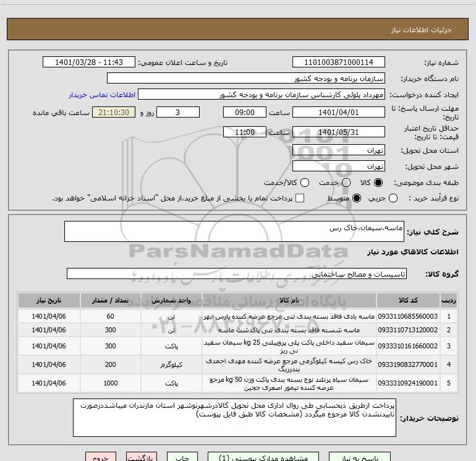Open the اطلاعات تماس خریدار link
Screen dimensions: 476x461
tap(102, 95)
